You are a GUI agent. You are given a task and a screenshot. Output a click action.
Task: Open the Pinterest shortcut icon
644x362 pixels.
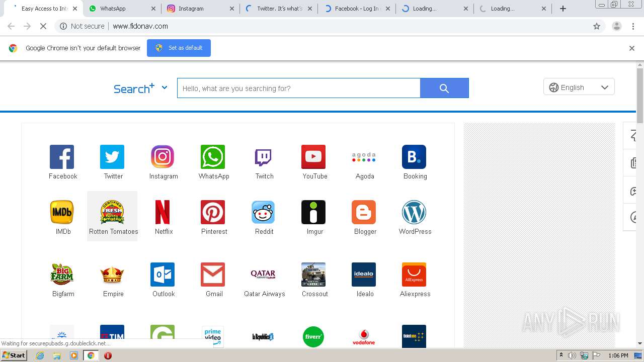[213, 212]
